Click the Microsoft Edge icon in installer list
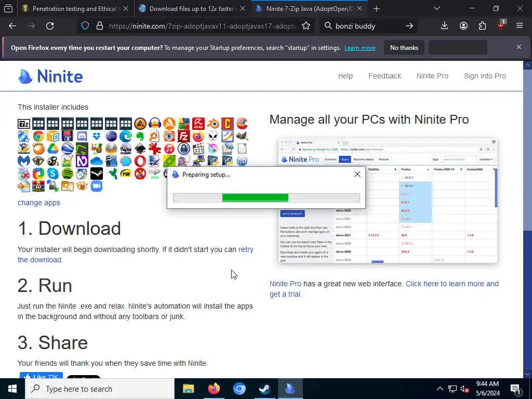 tap(126, 137)
